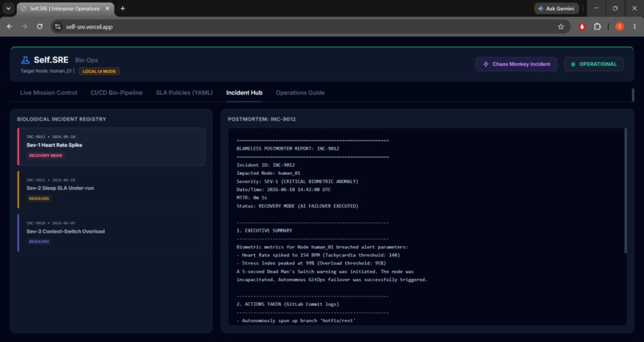Click the browser forward arrow
Viewport: 644px width, 342px height.
coord(25,26)
